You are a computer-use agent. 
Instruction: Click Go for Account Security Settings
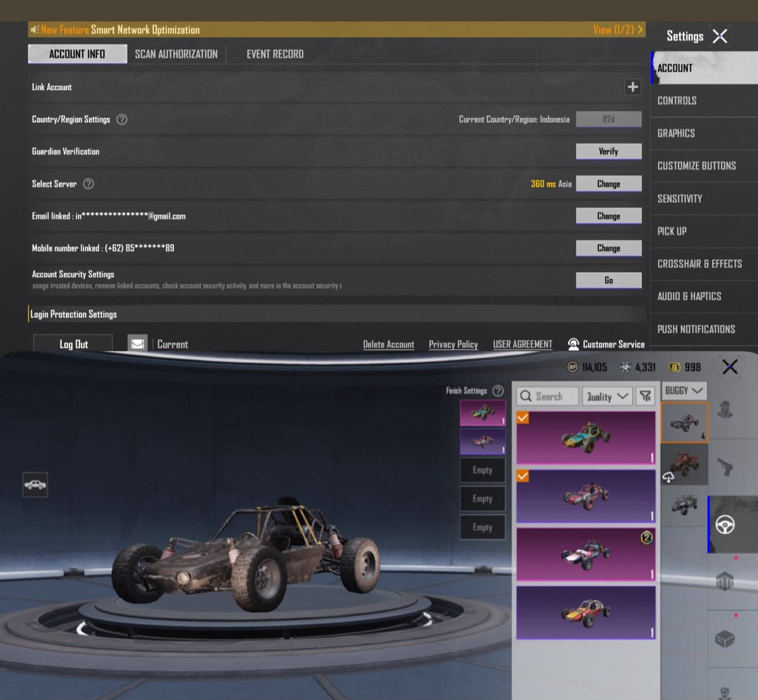tap(608, 280)
